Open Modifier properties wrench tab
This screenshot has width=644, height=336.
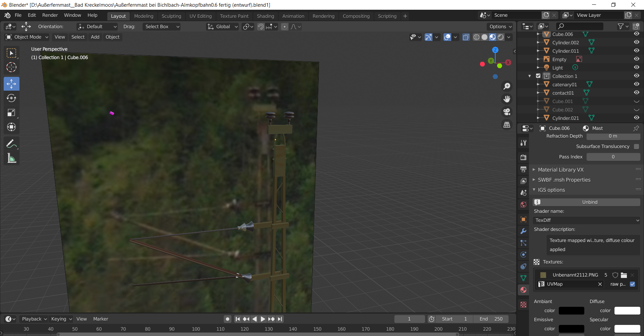(523, 231)
